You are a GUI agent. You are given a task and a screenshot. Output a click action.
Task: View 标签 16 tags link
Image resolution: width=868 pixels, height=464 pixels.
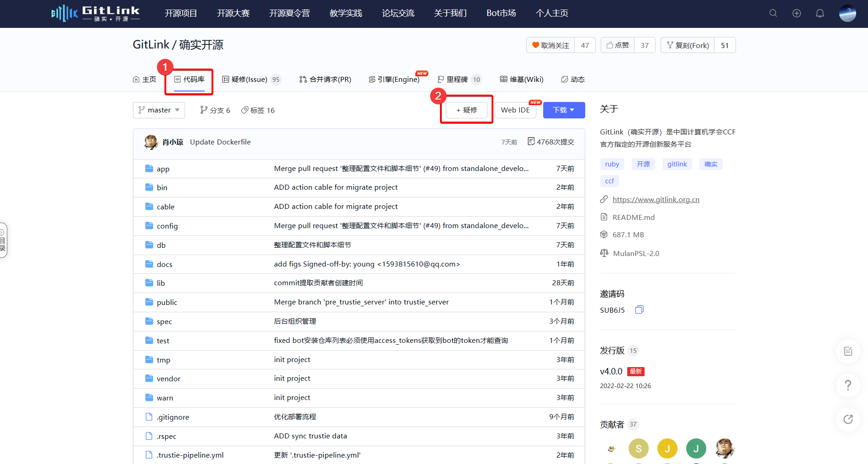258,110
